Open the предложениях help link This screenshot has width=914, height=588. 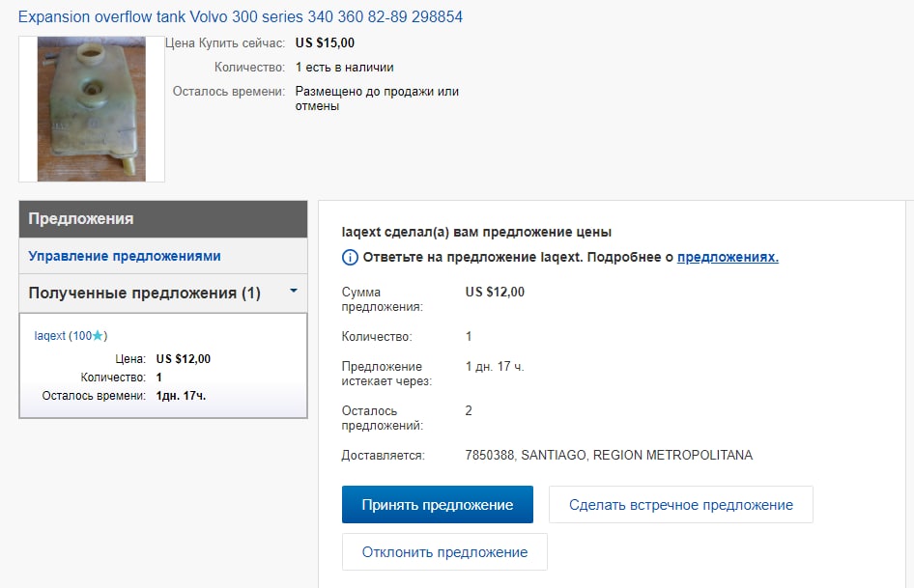[x=728, y=257]
